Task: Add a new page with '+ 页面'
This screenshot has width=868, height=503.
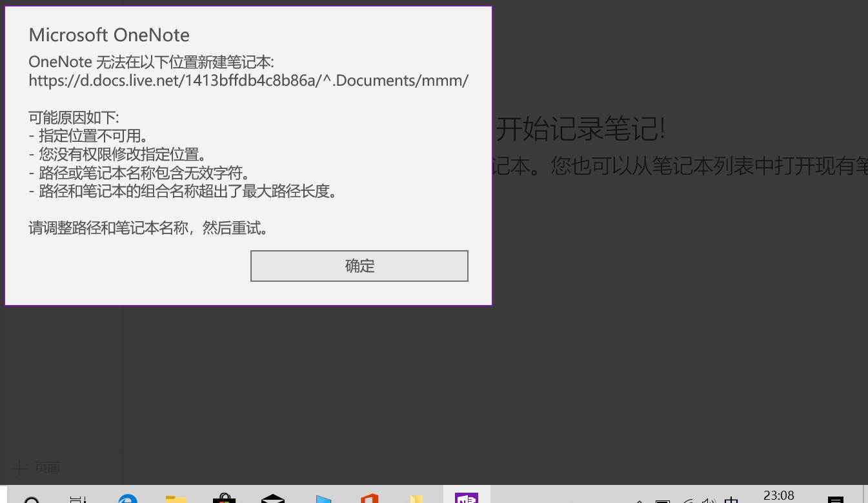Action: (36, 468)
